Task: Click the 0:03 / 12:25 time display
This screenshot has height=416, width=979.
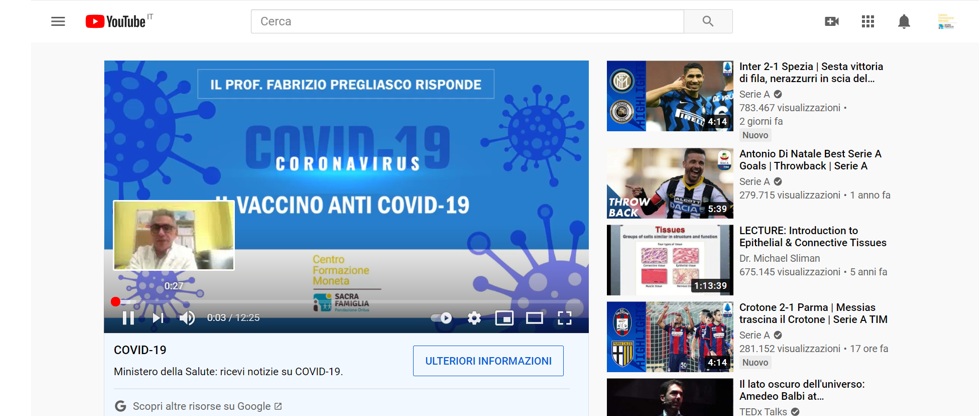Action: (x=234, y=318)
